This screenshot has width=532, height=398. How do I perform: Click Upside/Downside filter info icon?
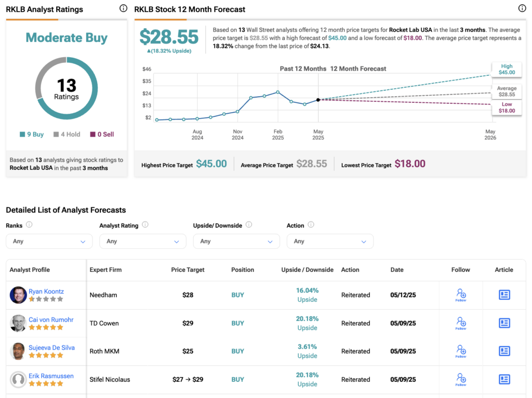pos(248,225)
